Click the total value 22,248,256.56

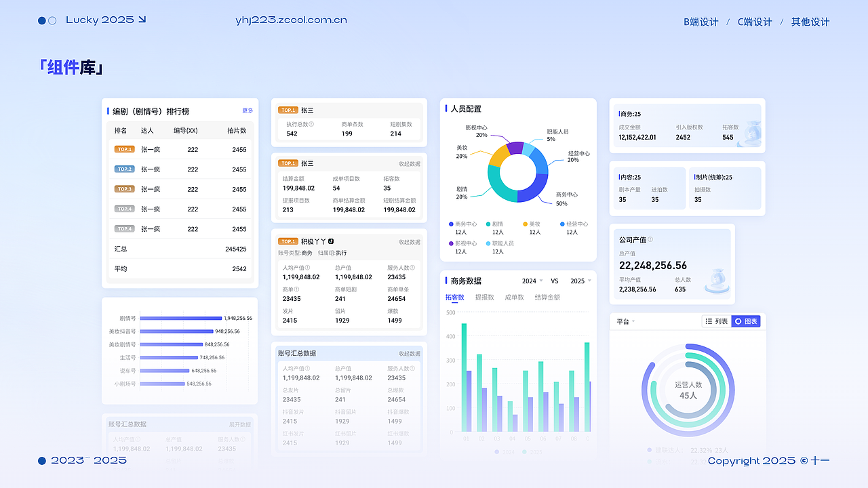pos(653,266)
